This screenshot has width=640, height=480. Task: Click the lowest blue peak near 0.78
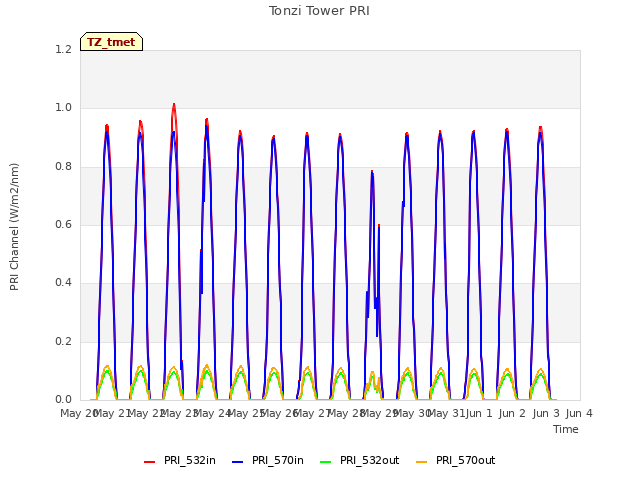[x=372, y=173]
